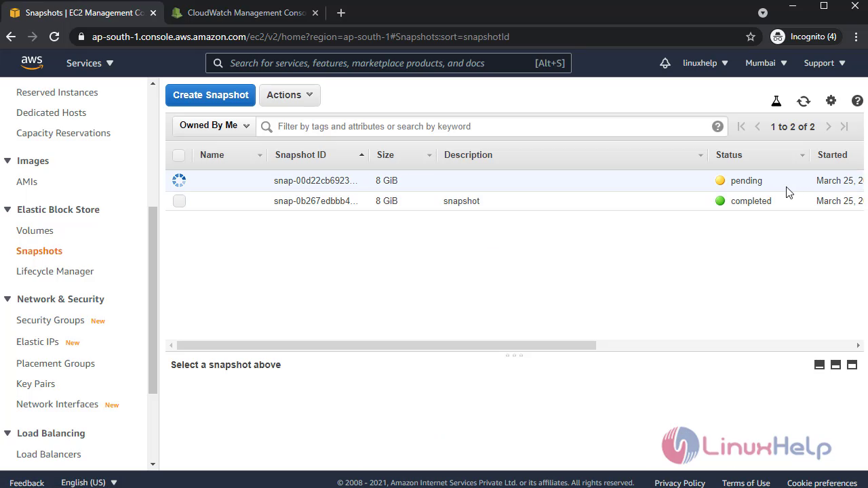Image resolution: width=868 pixels, height=488 pixels.
Task: Click the AWS services search field
Action: click(389, 63)
